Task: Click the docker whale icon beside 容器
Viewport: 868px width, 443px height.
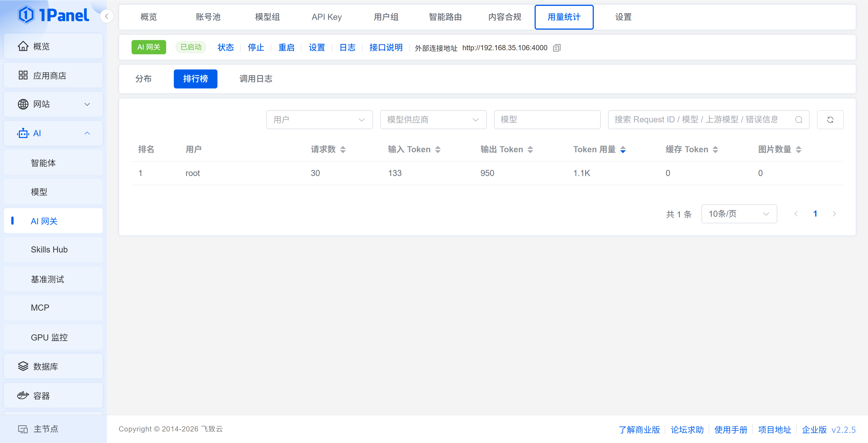Action: pos(23,395)
